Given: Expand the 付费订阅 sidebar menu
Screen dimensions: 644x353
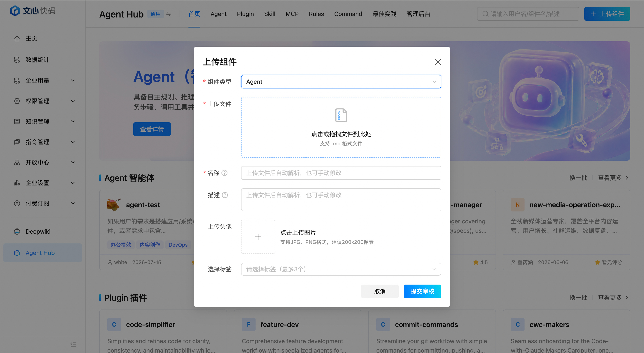Looking at the screenshot, I should point(73,203).
